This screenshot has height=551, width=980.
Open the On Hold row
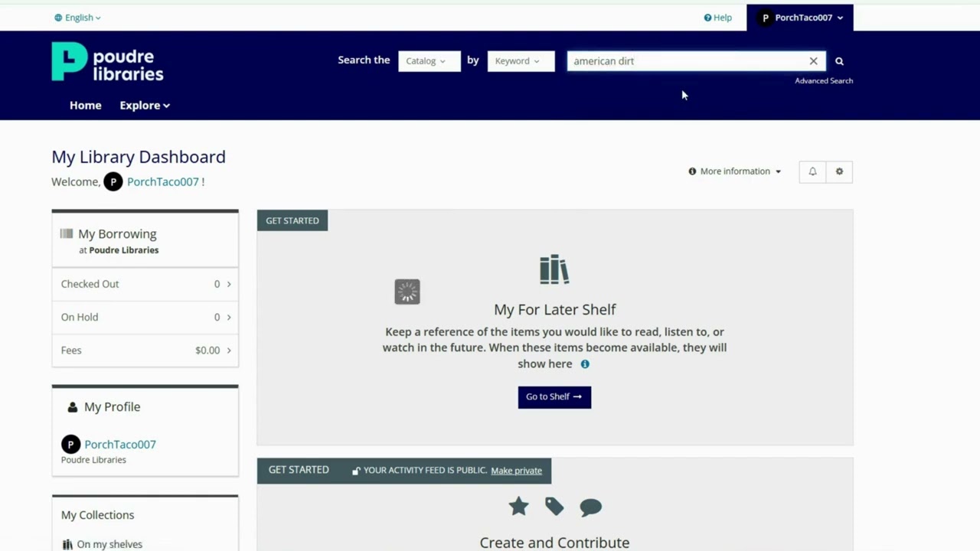pyautogui.click(x=145, y=317)
